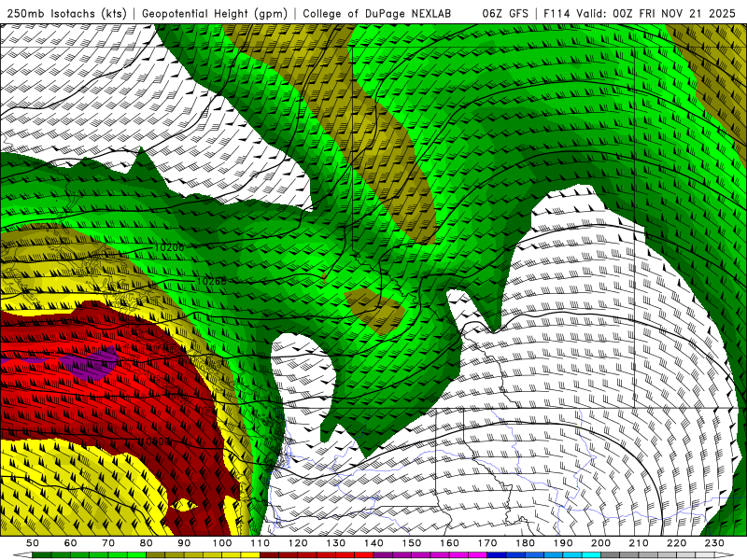Click the 'College of DuPage NEXLAB' label
This screenshot has height=560, width=747.
[377, 14]
